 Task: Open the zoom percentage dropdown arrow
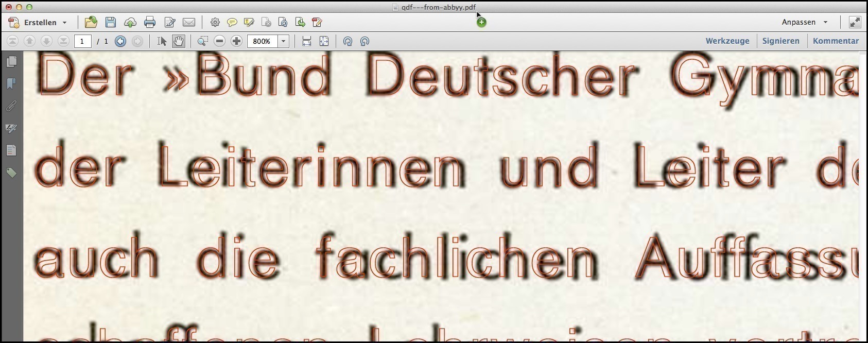pyautogui.click(x=284, y=41)
